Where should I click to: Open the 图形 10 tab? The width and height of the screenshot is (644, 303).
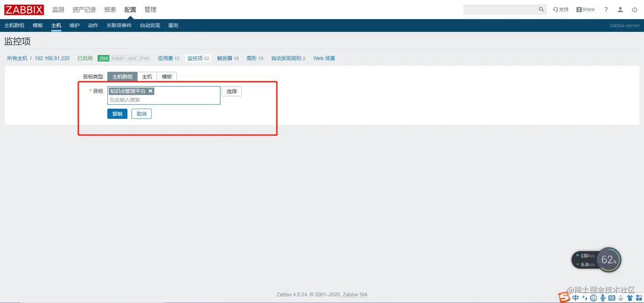tap(255, 58)
